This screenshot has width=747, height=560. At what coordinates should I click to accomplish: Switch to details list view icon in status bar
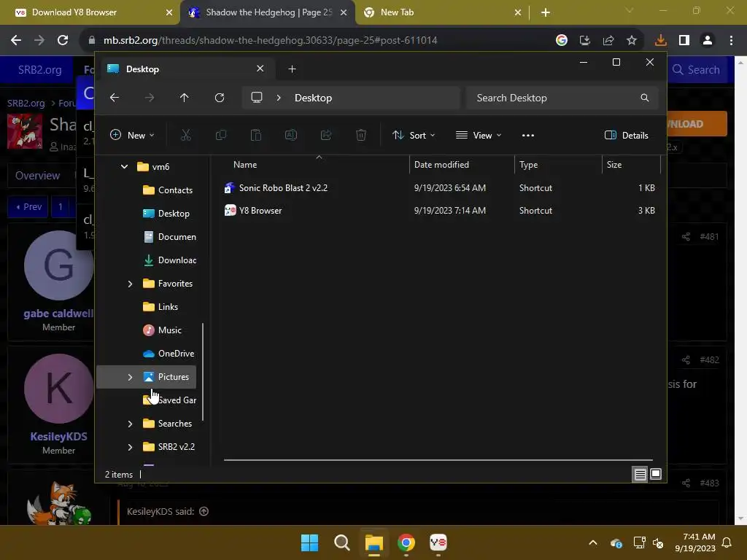pos(640,474)
